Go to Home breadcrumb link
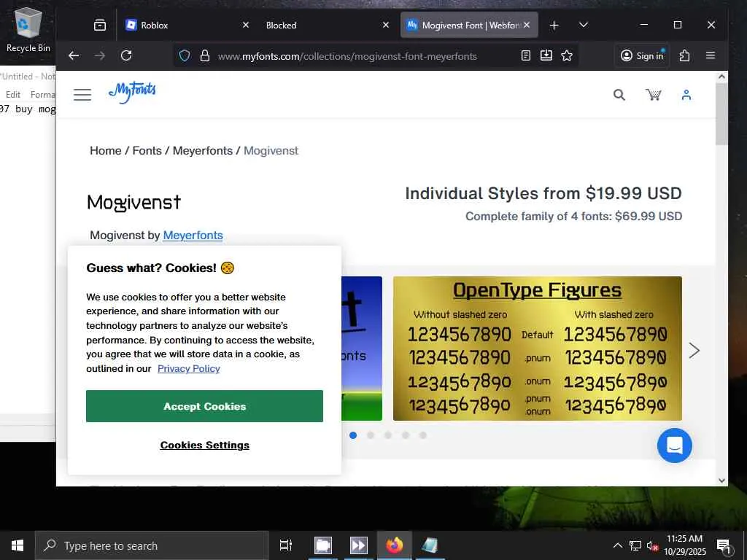Screen dimensions: 747x560 (105, 150)
